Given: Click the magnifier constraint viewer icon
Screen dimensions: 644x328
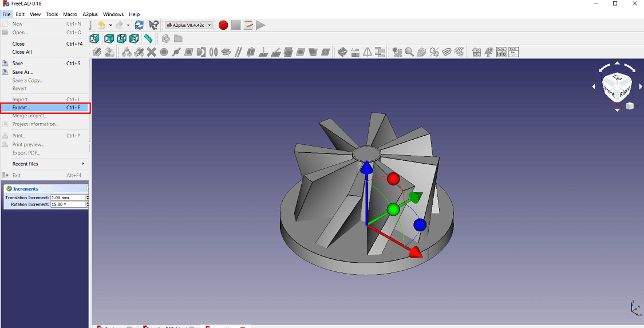Looking at the screenshot, I should coord(409,52).
